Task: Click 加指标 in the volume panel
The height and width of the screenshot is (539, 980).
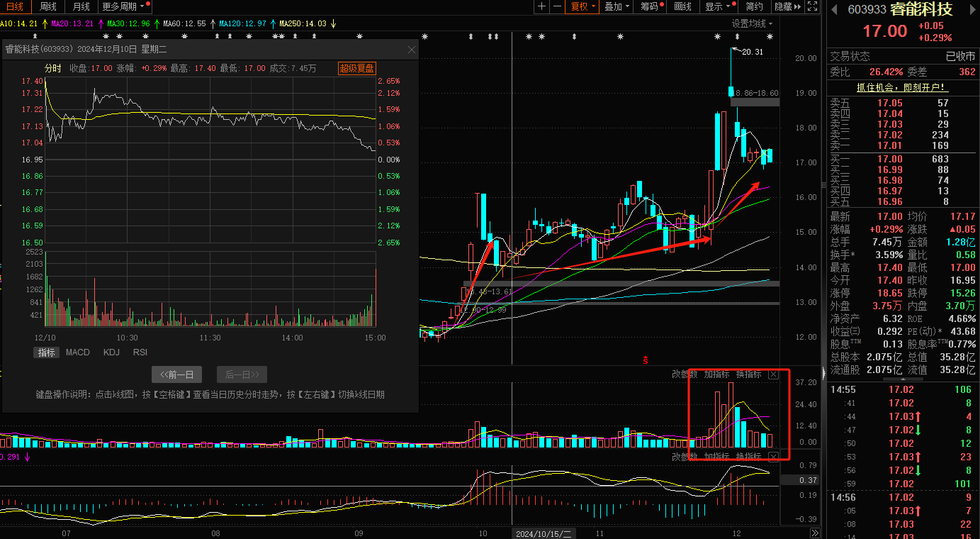Action: point(716,374)
